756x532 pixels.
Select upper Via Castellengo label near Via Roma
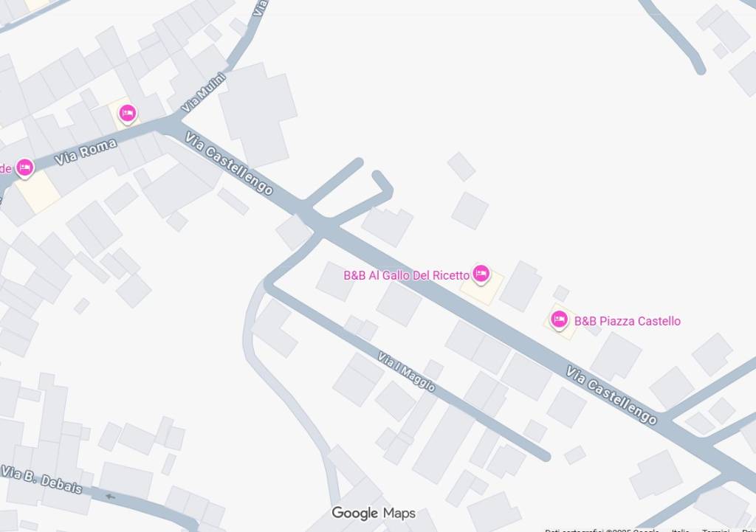pos(229,164)
